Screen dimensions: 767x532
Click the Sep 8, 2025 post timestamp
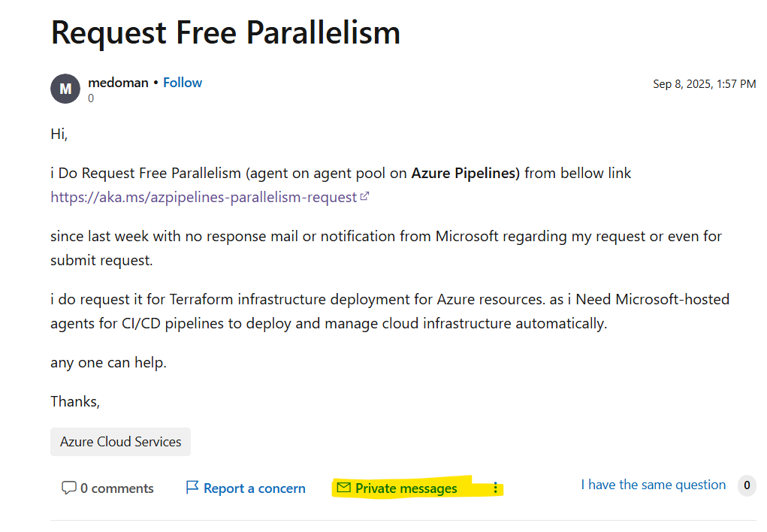[704, 84]
